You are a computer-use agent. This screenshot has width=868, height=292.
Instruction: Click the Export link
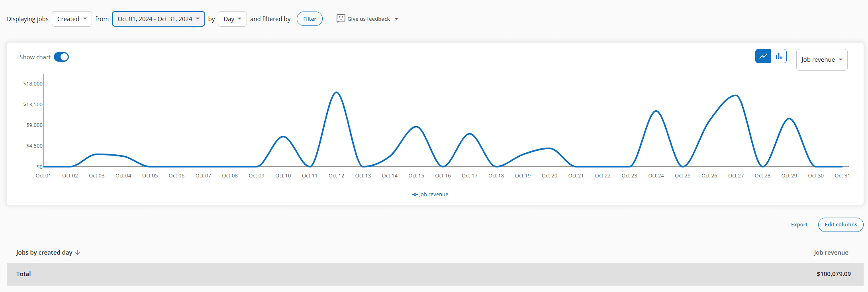(x=799, y=225)
